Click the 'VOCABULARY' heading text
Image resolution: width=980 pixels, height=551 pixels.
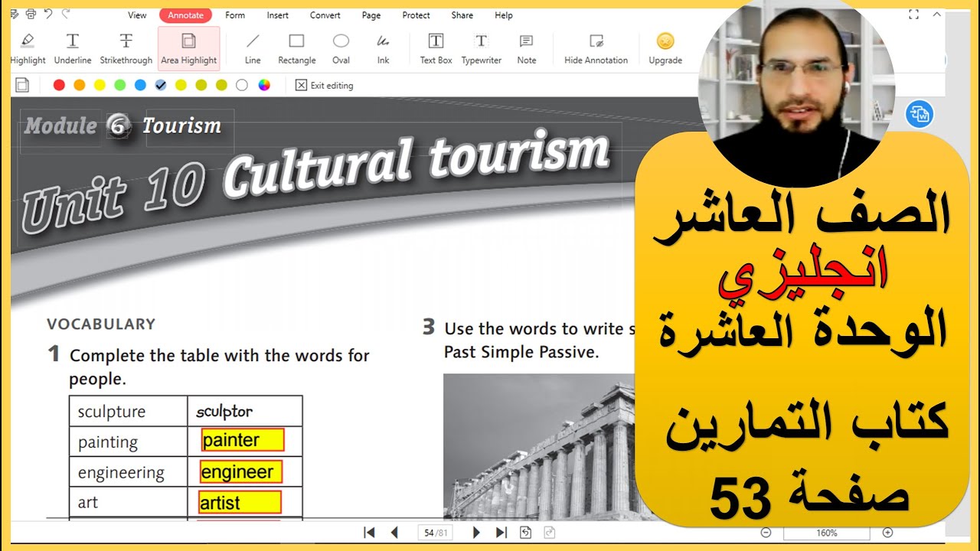tap(101, 324)
